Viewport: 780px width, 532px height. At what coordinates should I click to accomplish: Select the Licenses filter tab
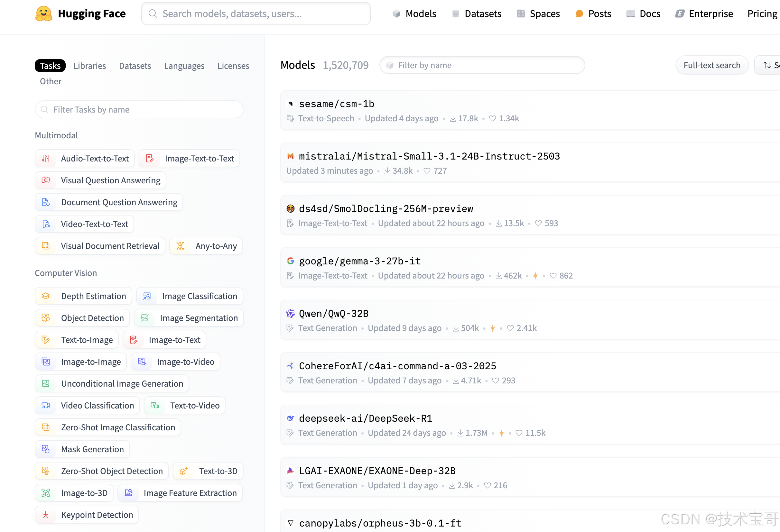233,66
